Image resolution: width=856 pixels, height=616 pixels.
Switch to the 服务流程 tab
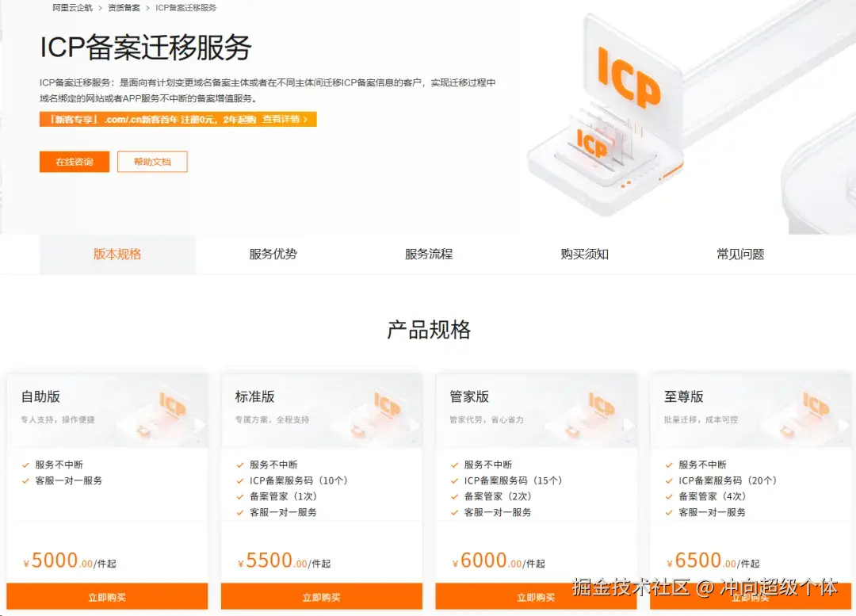click(x=429, y=254)
